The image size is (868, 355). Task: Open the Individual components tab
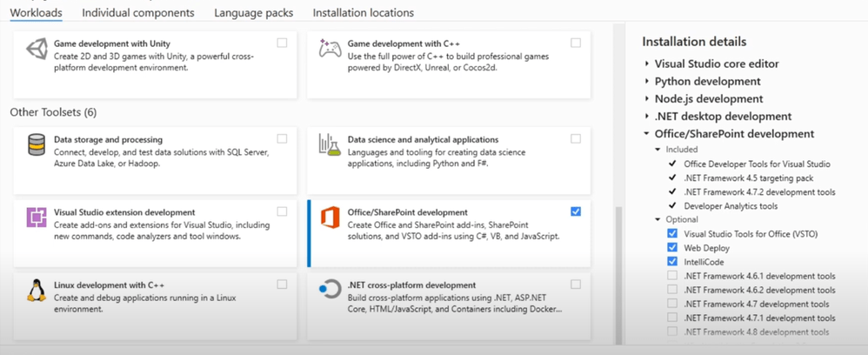(138, 12)
